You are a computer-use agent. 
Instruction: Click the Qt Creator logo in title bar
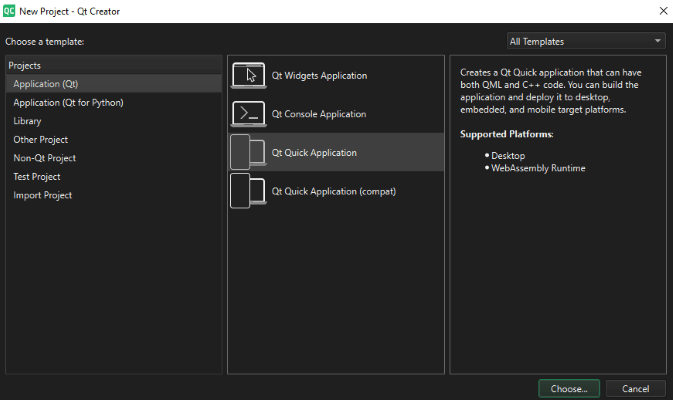pos(10,10)
